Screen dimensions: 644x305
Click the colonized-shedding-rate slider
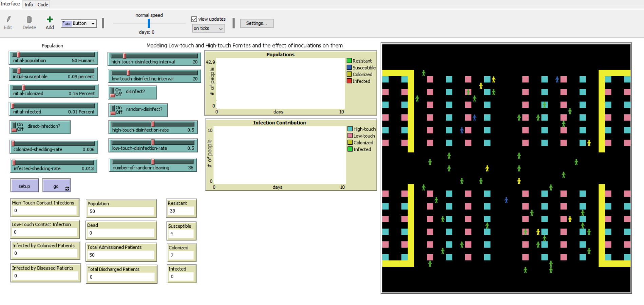tap(54, 146)
